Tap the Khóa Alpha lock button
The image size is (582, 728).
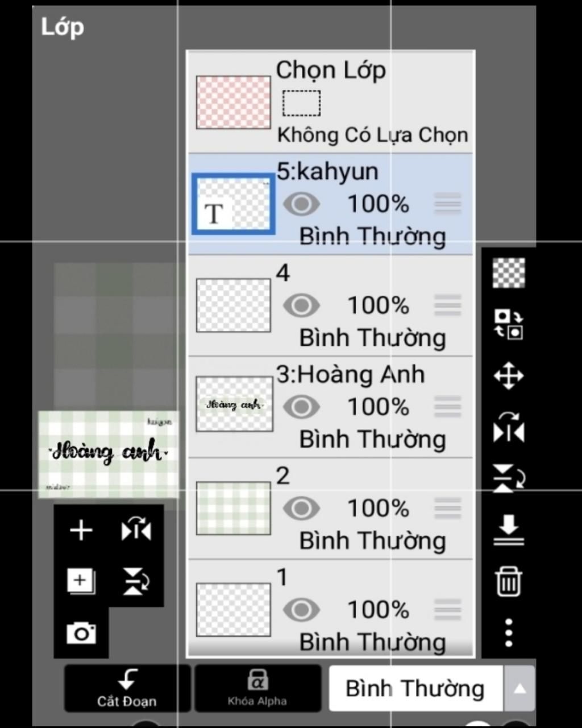pos(257,688)
